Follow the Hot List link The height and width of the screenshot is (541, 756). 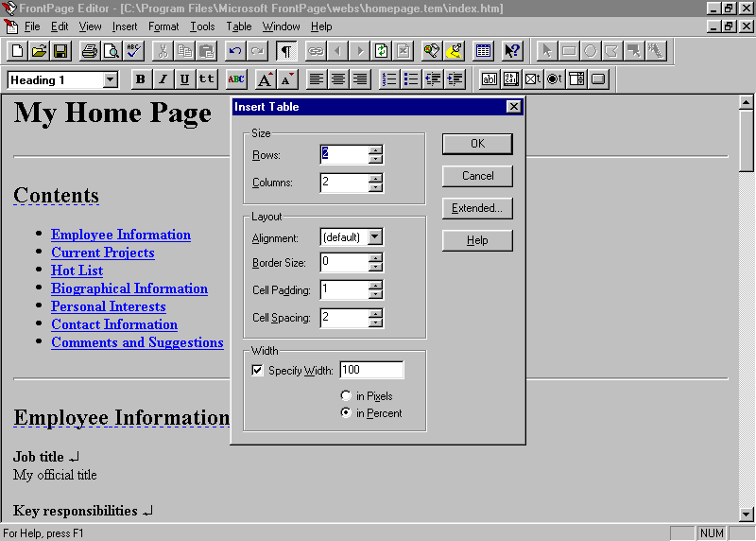coord(77,270)
